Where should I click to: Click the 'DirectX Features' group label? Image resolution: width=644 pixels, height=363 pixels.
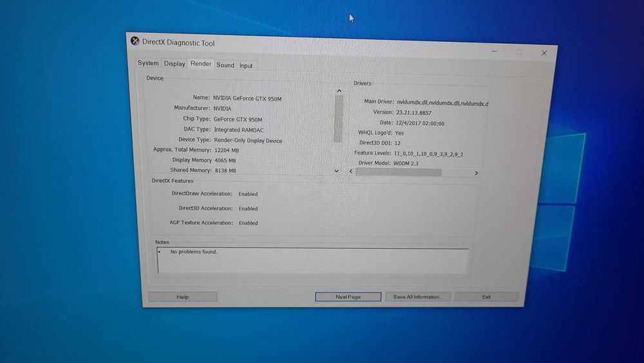[x=173, y=181]
